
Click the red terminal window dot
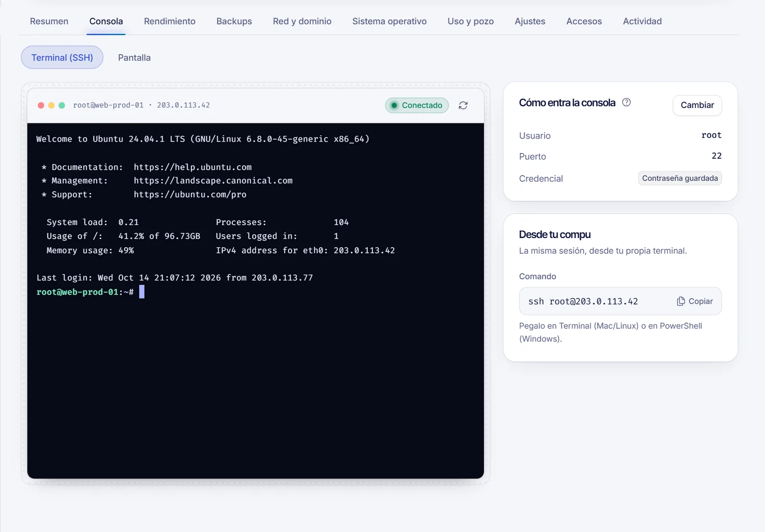pos(41,105)
